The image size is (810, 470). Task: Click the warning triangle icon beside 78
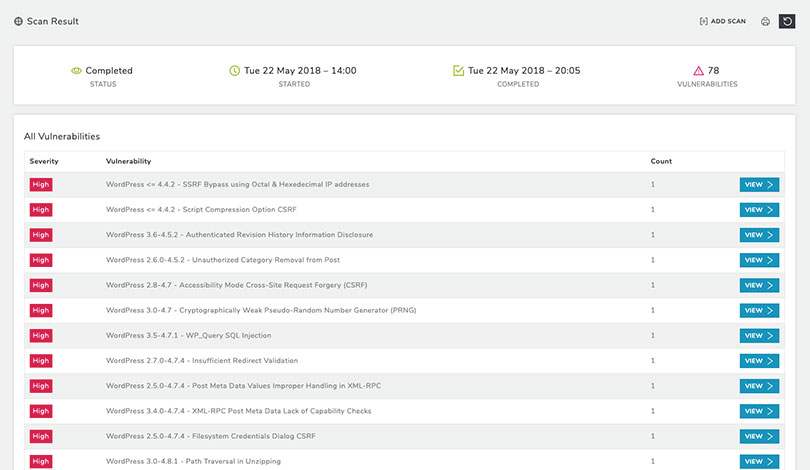(698, 71)
